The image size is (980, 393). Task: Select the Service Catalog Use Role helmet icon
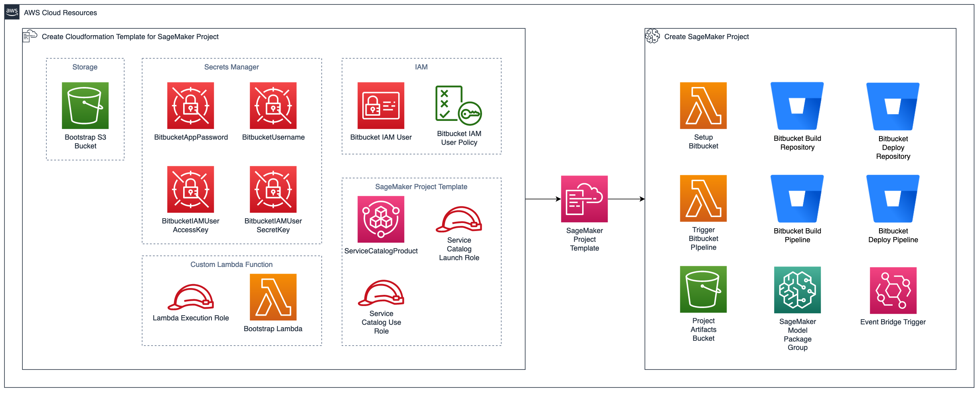click(381, 293)
